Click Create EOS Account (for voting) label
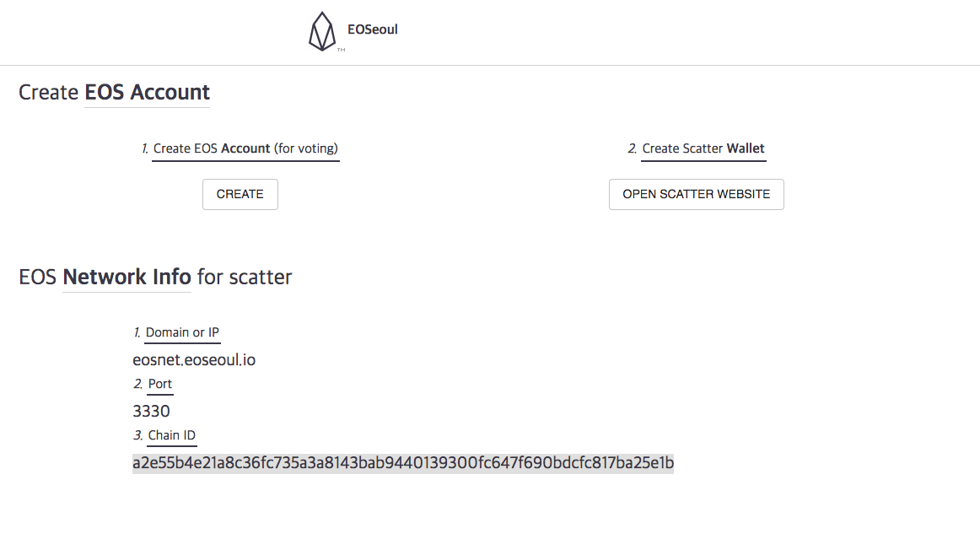The width and height of the screenshot is (980, 550). (245, 148)
